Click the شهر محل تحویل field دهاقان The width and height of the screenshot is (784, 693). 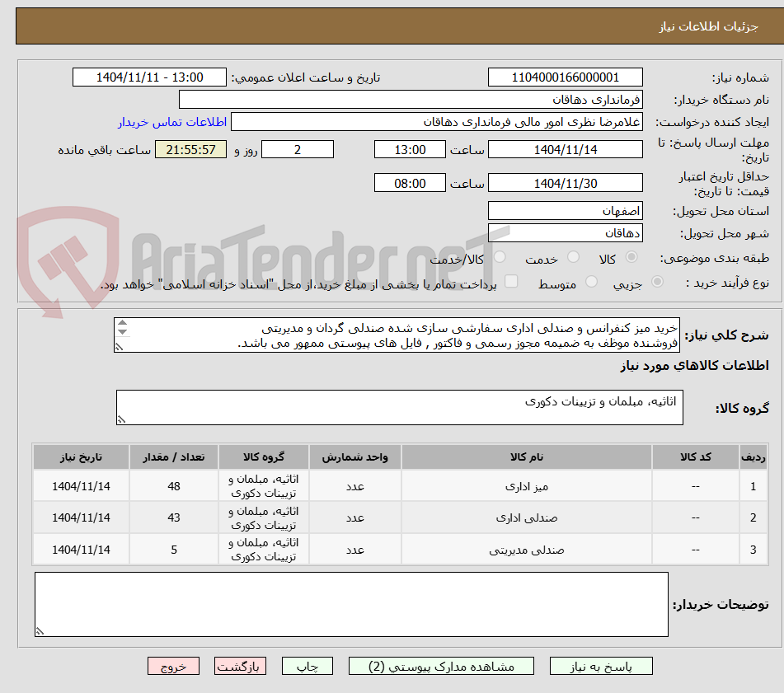pyautogui.click(x=565, y=233)
